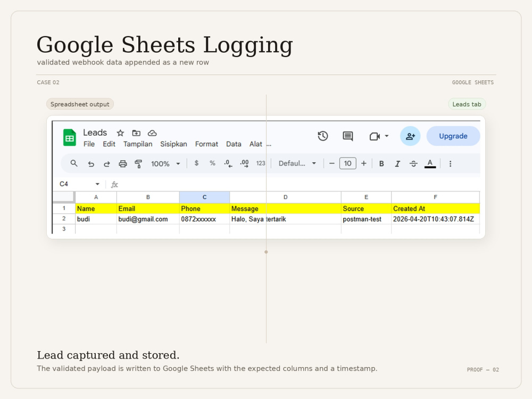This screenshot has width=532, height=399.
Task: Open the Sisipkan menu
Action: pyautogui.click(x=173, y=144)
